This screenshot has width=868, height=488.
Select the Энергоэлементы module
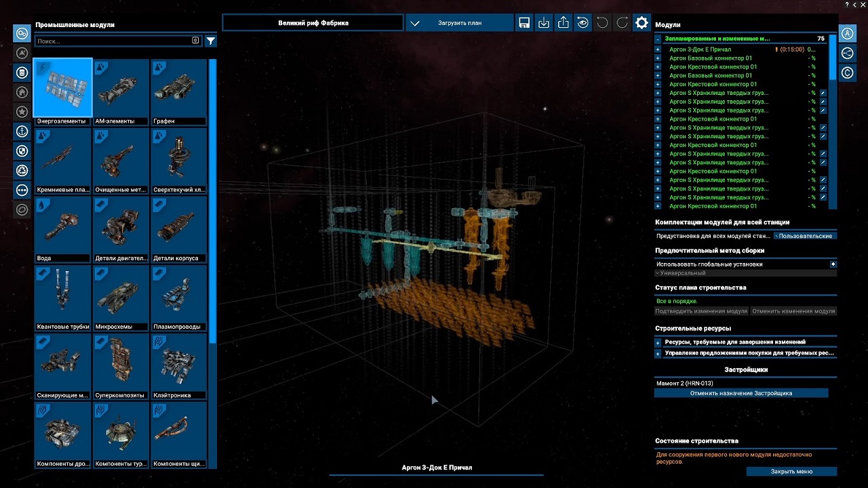63,92
